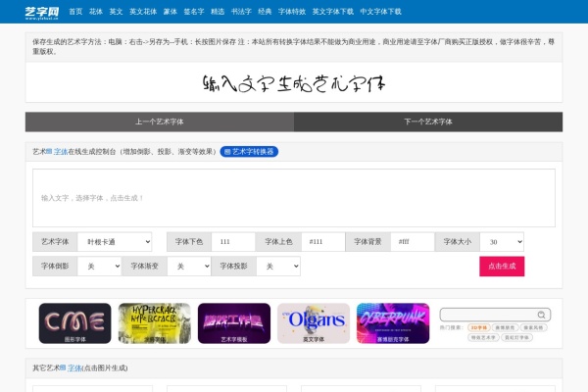588x392 pixels.
Task: Select the 霓虹灯字体 hot search tag
Action: point(516,337)
